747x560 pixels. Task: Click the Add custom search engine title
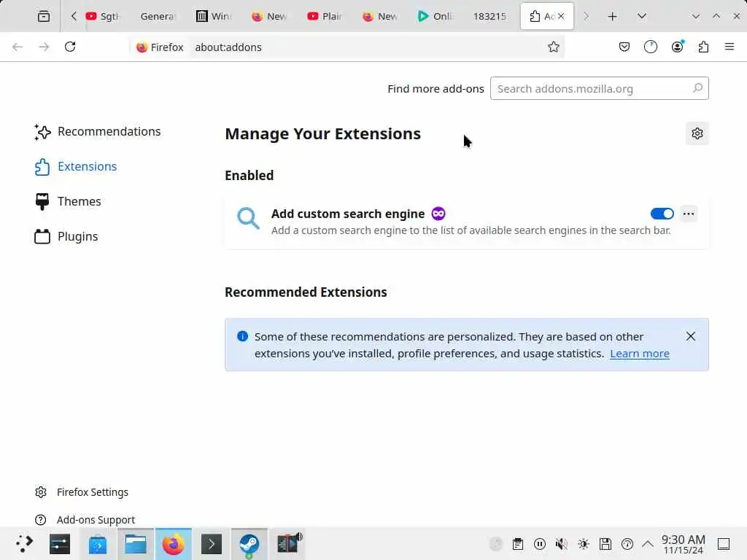(x=348, y=214)
